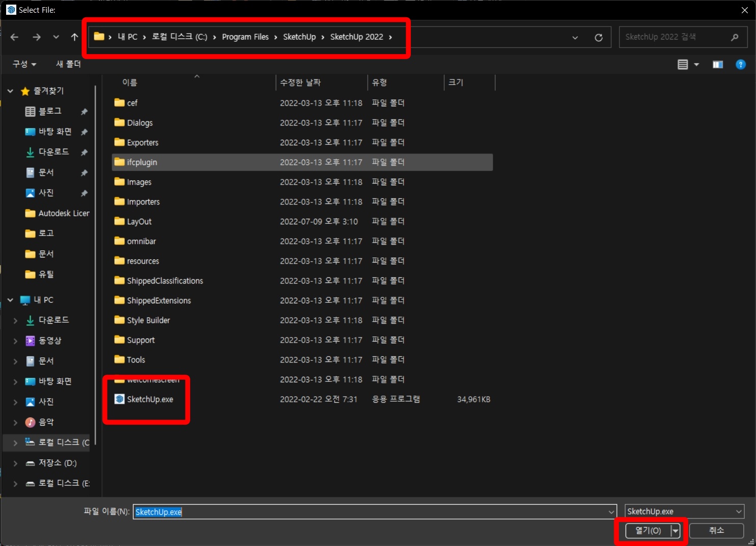Select the omnibar folder
Image resolution: width=756 pixels, height=546 pixels.
click(x=302, y=241)
